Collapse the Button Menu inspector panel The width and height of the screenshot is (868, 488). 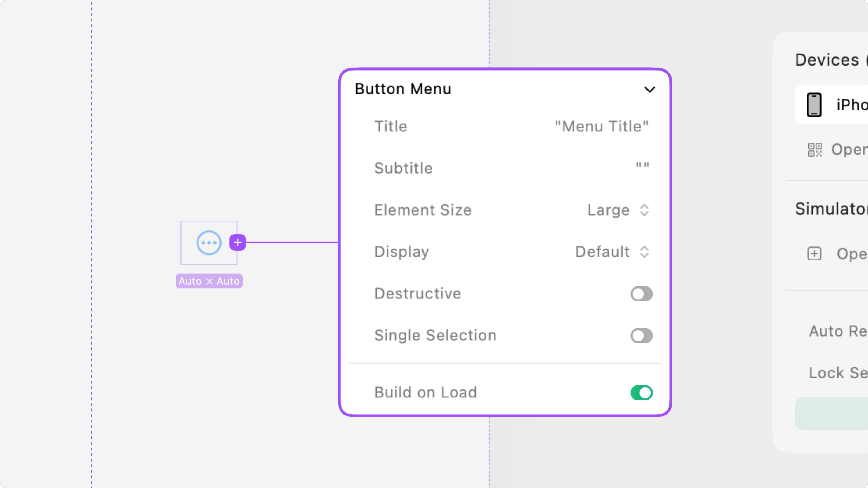click(650, 89)
